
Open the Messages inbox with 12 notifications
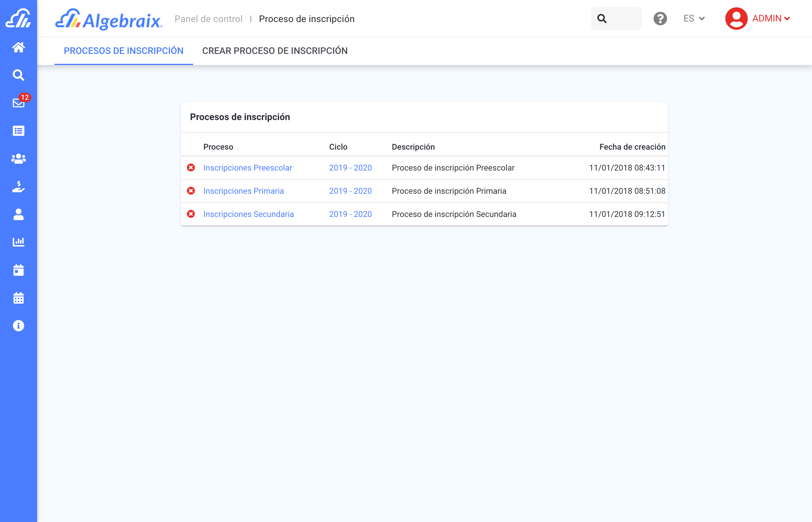pyautogui.click(x=19, y=103)
